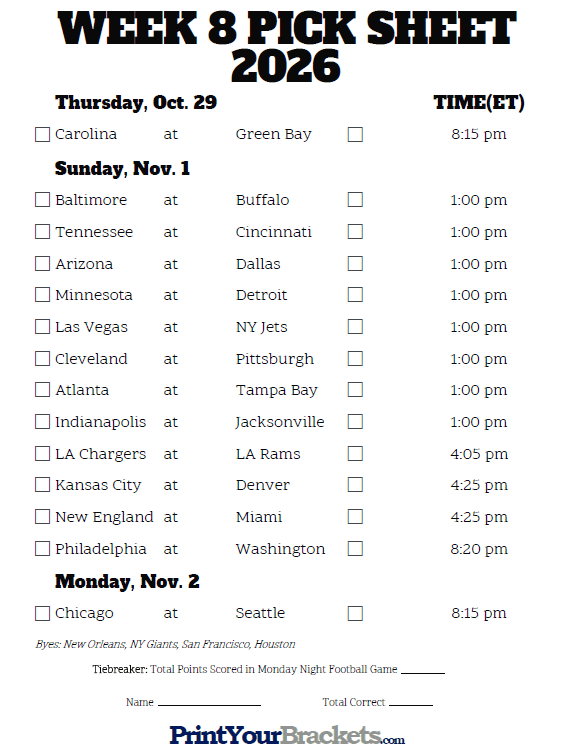Check the Cleveland box
Viewport: 580px width, 751px height.
pos(43,359)
